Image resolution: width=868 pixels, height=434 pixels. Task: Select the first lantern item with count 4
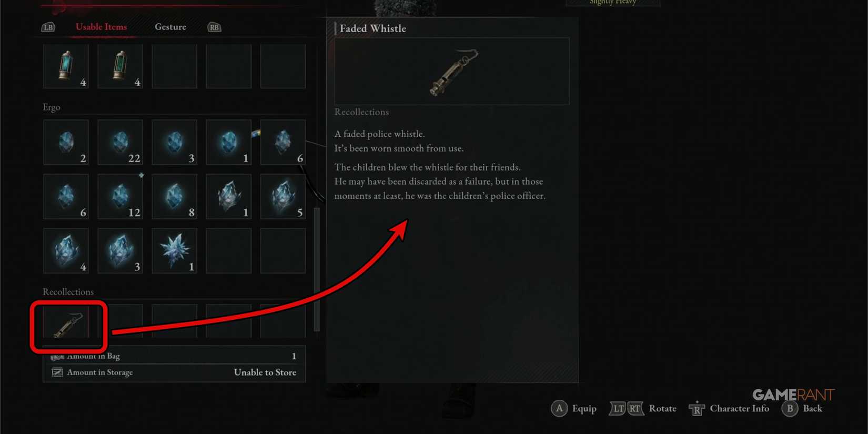[x=66, y=66]
